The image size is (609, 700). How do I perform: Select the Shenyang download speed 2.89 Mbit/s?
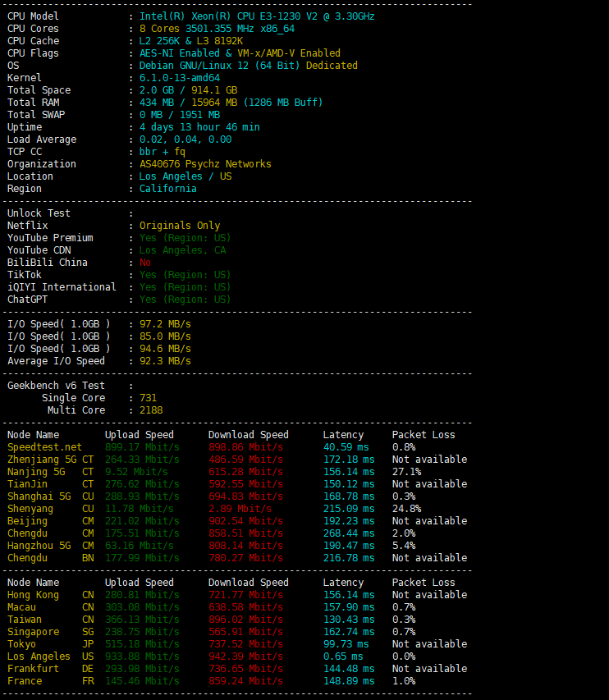click(x=245, y=509)
